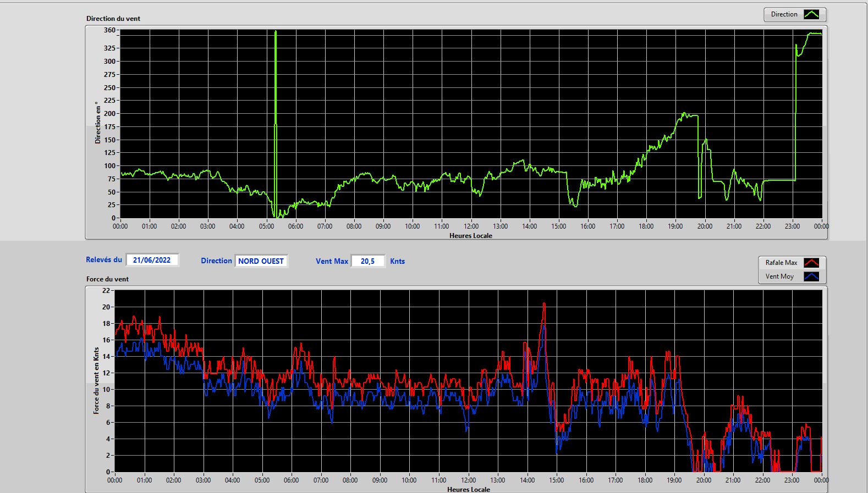Click the green Direction legend plot icon

[x=811, y=14]
